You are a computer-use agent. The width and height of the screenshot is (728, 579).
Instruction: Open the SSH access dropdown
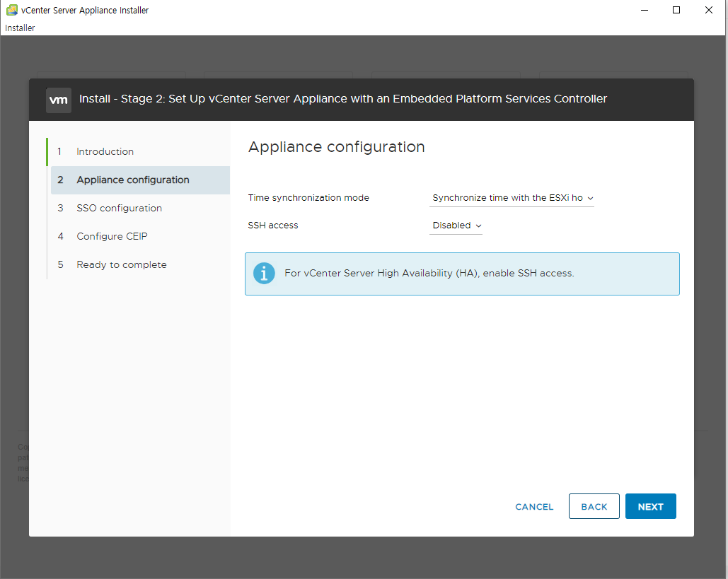click(x=456, y=226)
